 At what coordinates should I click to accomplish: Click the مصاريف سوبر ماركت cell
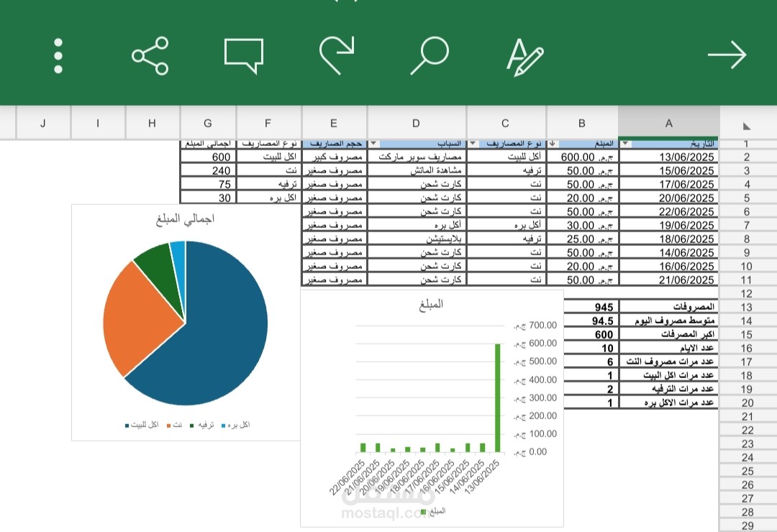[417, 157]
